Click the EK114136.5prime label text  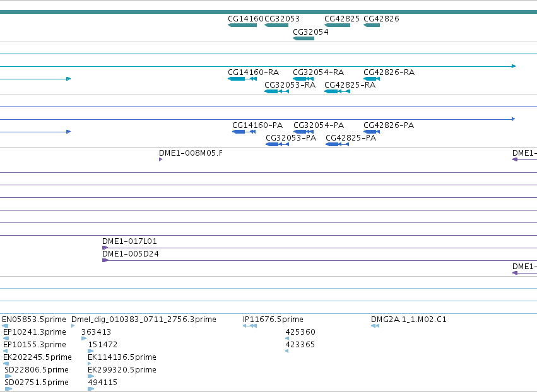pos(122,357)
